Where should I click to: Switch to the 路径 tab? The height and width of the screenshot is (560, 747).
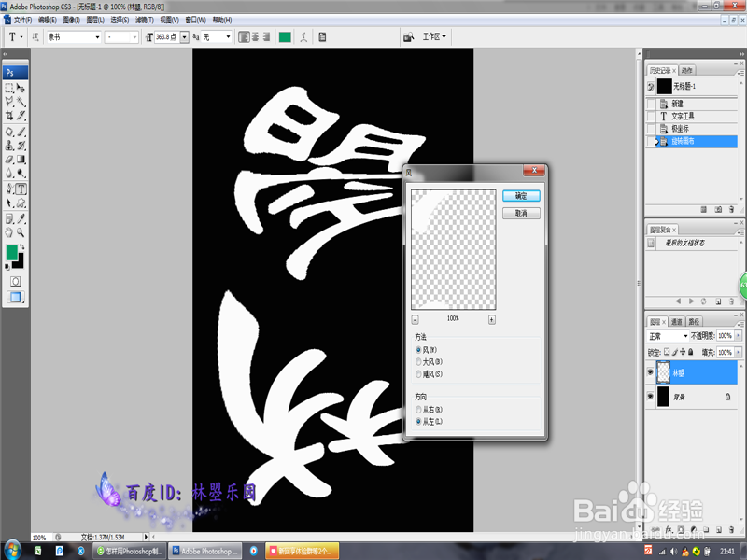coord(694,322)
